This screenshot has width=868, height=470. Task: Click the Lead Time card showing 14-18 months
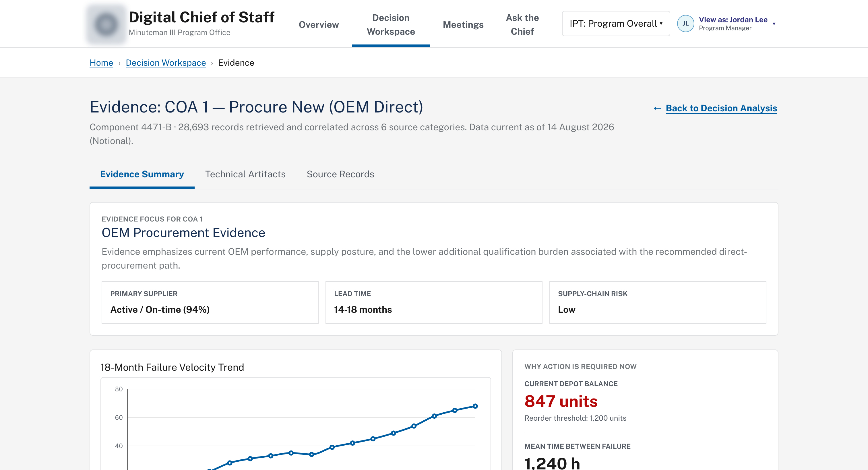click(x=434, y=302)
